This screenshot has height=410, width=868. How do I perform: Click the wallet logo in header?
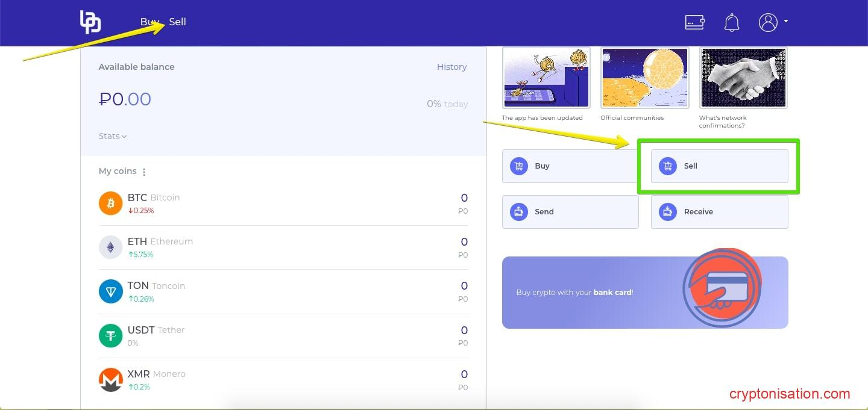pyautogui.click(x=90, y=22)
